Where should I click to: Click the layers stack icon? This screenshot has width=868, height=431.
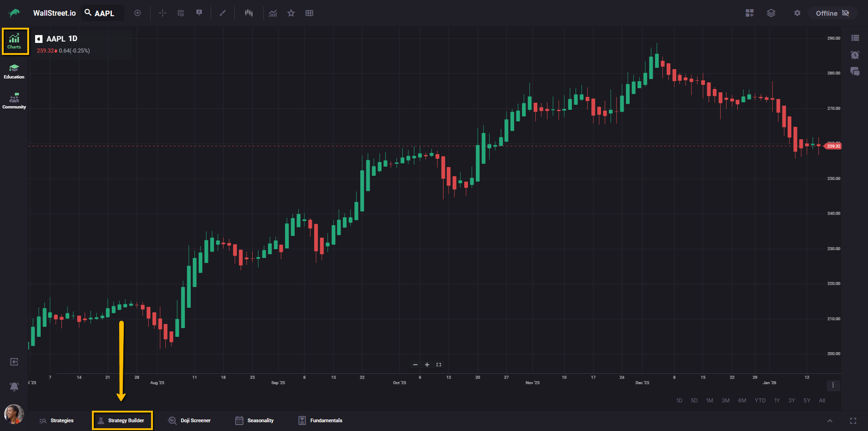[771, 13]
